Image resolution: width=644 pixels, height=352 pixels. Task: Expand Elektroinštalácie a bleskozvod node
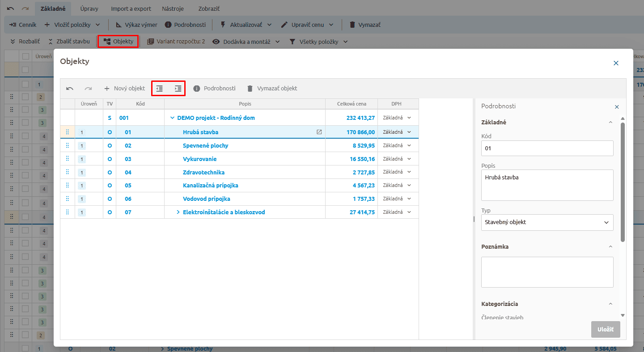tap(178, 212)
